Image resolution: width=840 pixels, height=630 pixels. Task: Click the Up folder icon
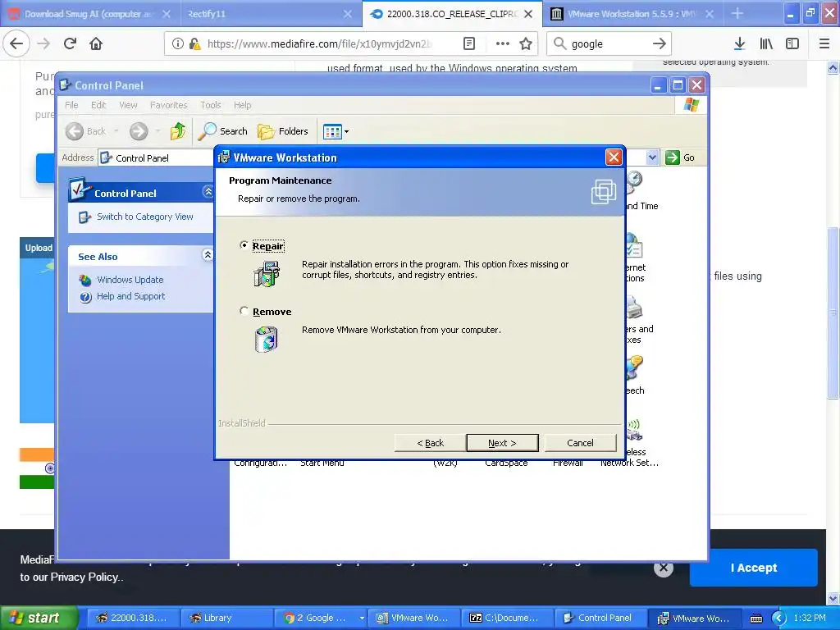(x=177, y=131)
